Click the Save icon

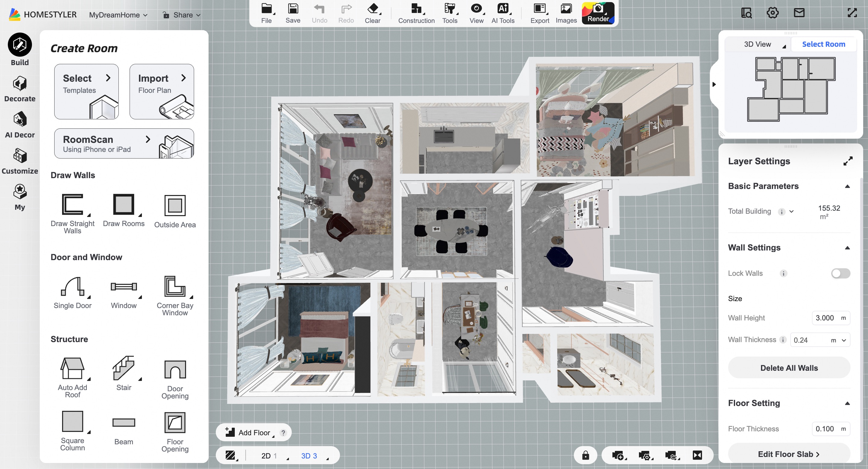pos(293,8)
